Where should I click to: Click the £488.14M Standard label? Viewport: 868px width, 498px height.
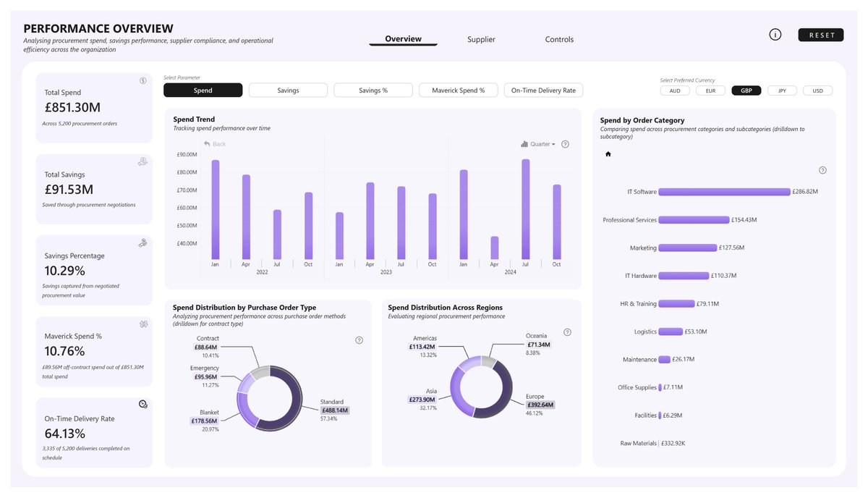click(335, 410)
